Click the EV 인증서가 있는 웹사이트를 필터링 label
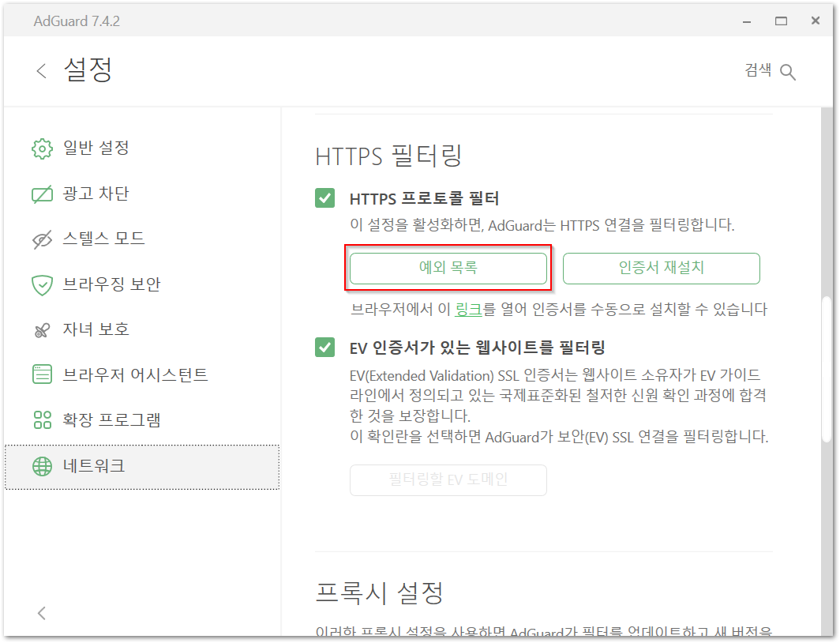840x643 pixels. coord(478,348)
